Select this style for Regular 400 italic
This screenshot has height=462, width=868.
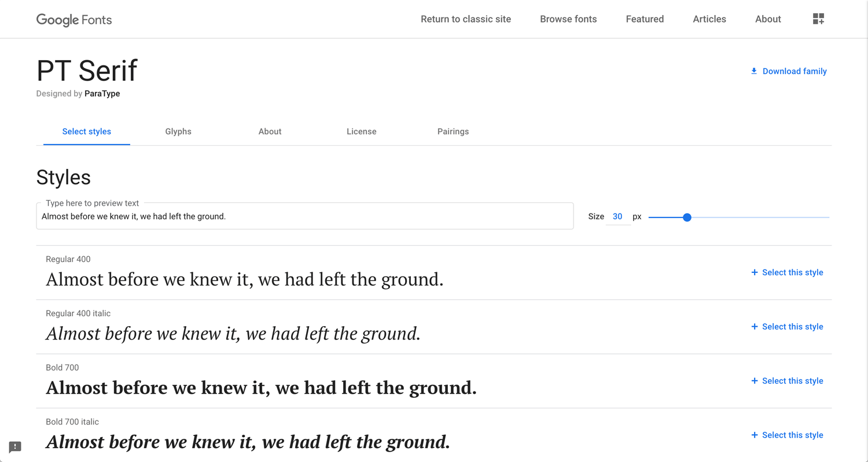coord(787,327)
